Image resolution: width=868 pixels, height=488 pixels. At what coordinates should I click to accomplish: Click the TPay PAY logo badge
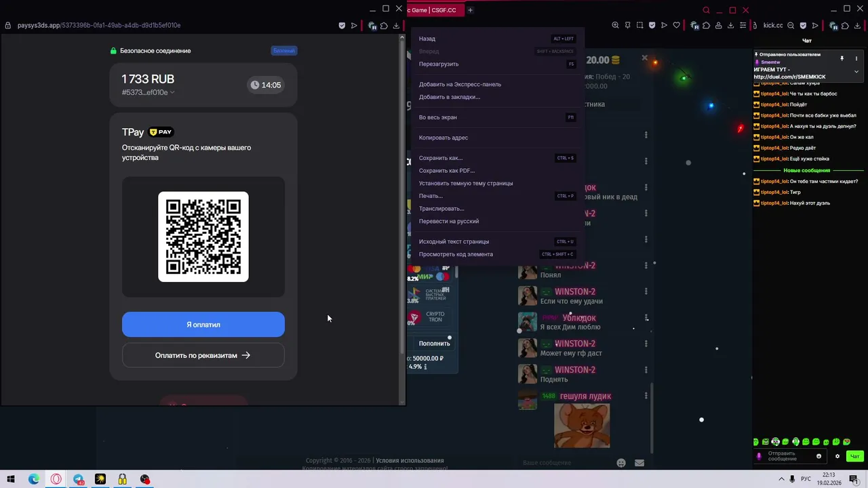(x=161, y=132)
